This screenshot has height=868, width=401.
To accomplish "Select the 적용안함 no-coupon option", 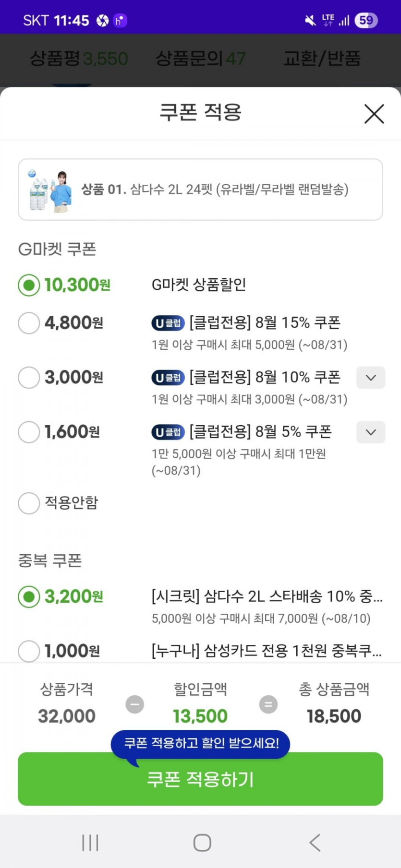I will tap(29, 503).
